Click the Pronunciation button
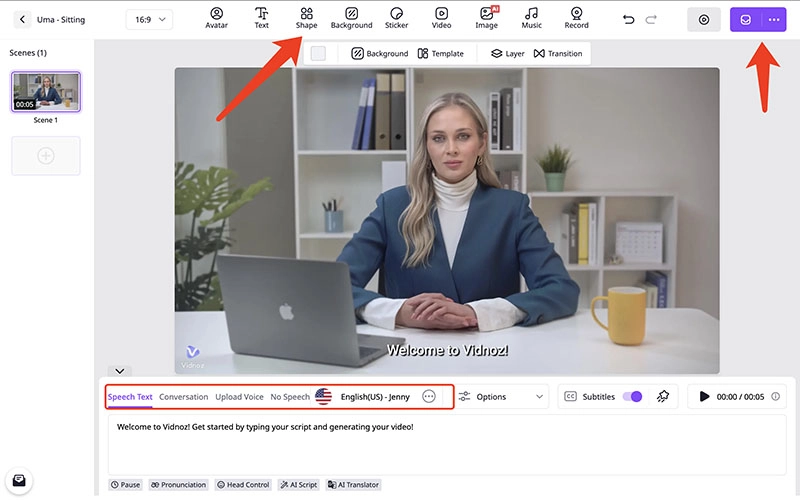This screenshot has width=800, height=500. click(x=180, y=485)
